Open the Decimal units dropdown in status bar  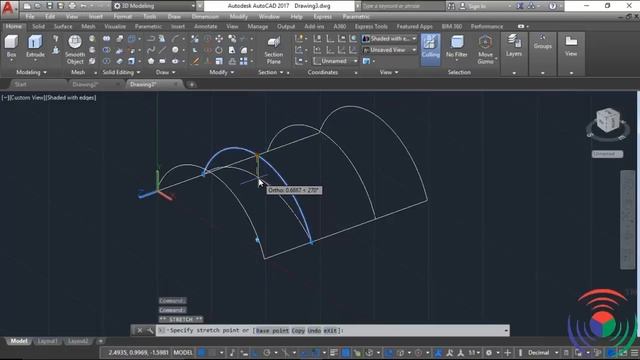pos(543,353)
